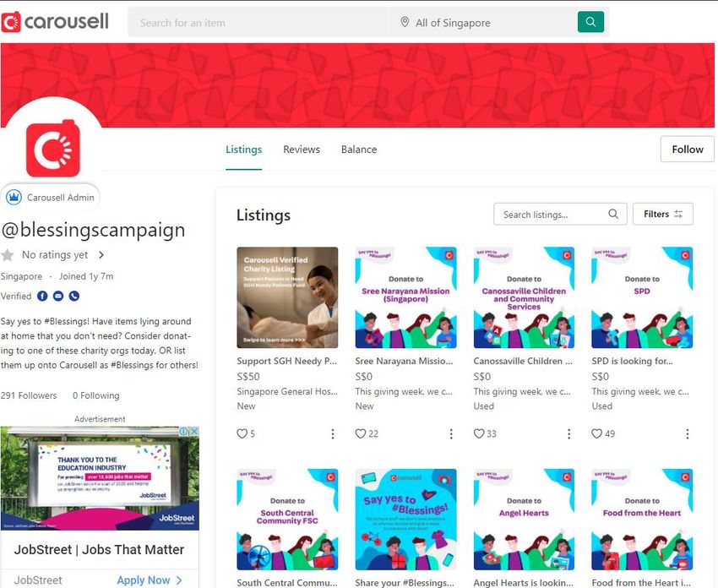
Task: Open more options for SPD listing
Action: pyautogui.click(x=688, y=433)
